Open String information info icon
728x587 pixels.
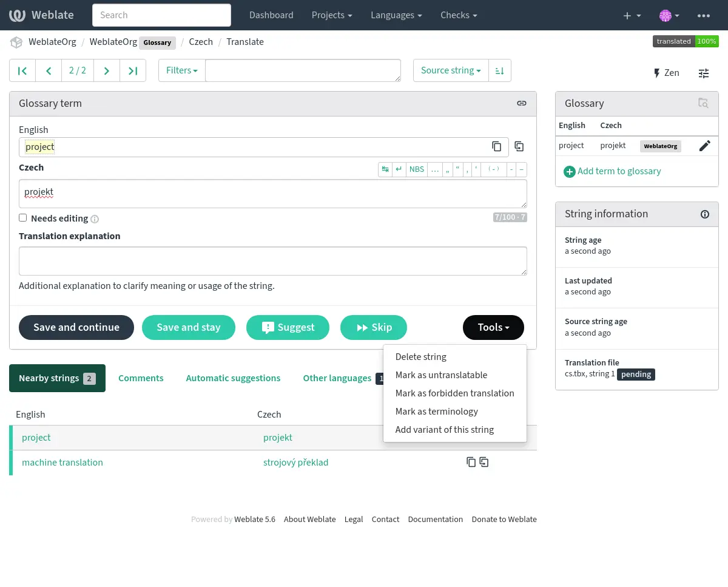click(x=705, y=214)
